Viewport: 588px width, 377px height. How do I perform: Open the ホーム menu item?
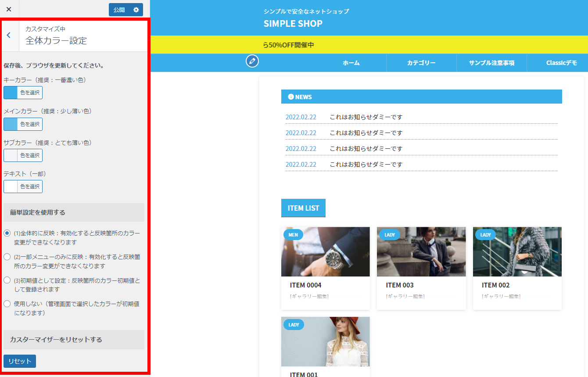coord(351,63)
